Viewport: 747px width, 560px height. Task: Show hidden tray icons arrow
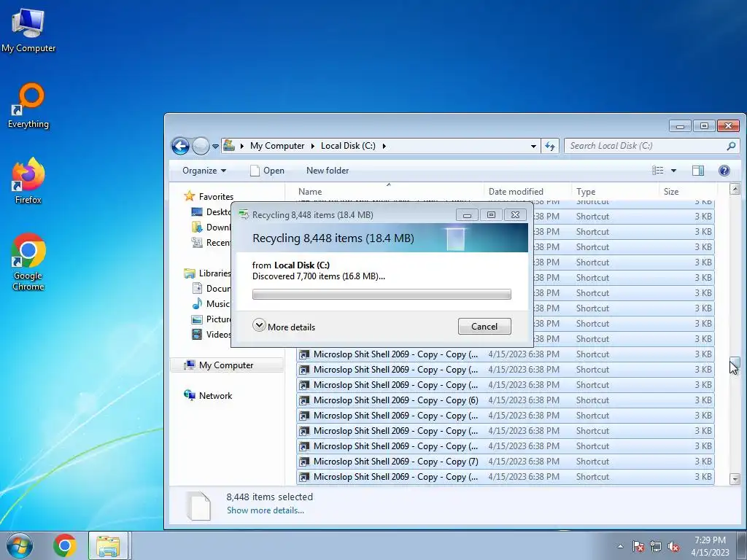coord(620,546)
